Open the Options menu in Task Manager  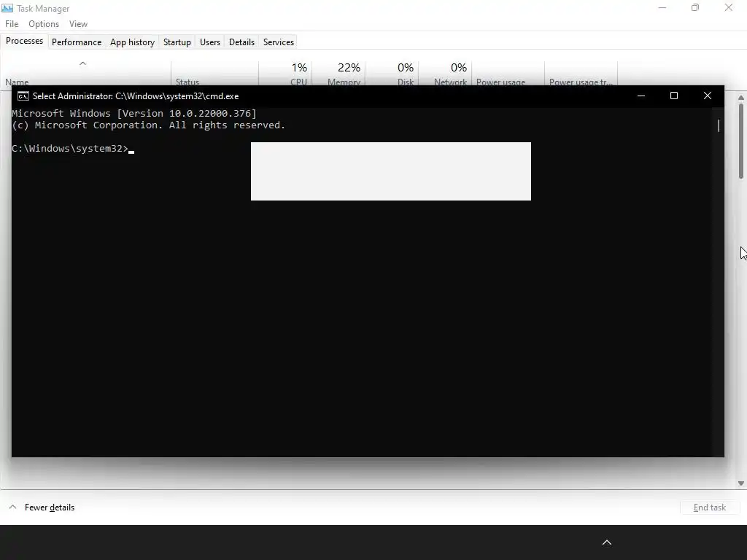[44, 24]
